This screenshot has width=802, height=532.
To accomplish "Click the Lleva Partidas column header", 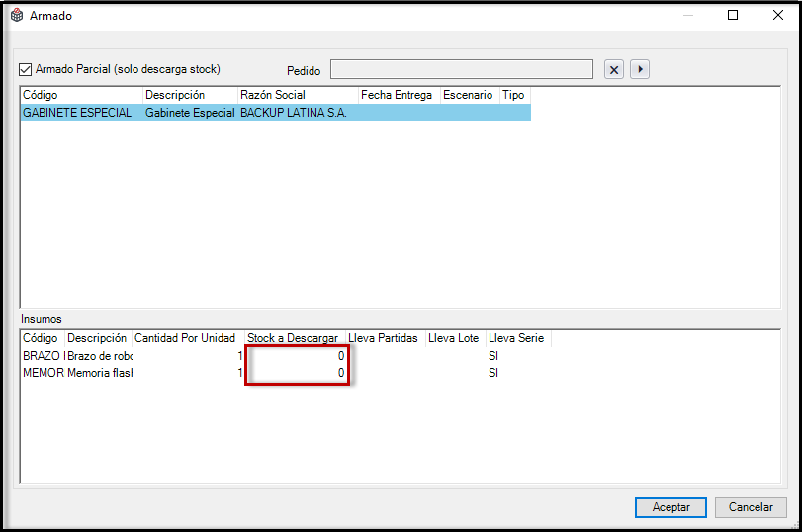I will [x=383, y=338].
